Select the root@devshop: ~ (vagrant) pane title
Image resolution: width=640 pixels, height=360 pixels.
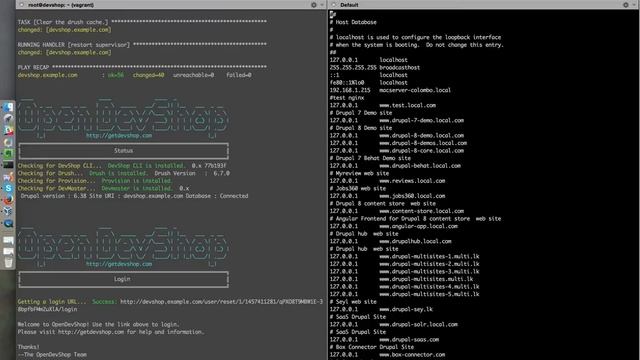61,5
